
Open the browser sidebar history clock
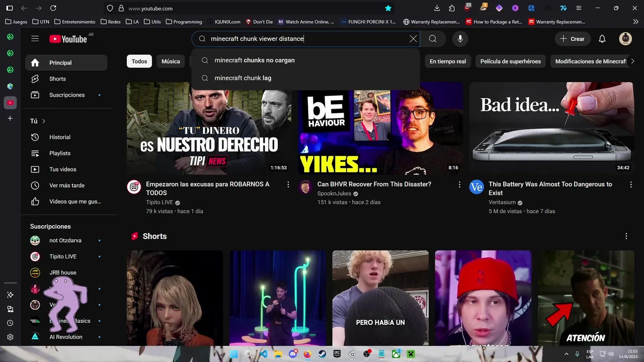[x=10, y=323]
